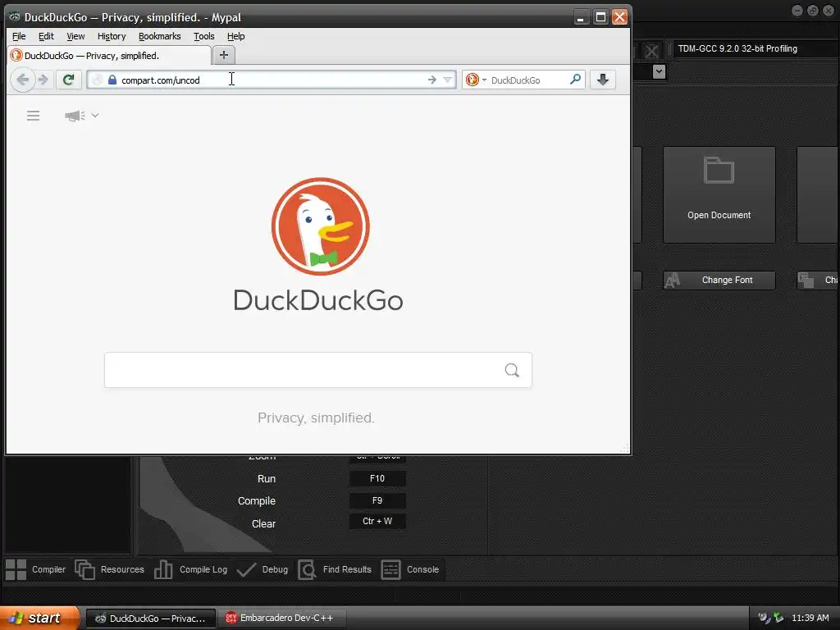Select the DuckDuckGo — Privacy, simplified tab

click(110, 55)
